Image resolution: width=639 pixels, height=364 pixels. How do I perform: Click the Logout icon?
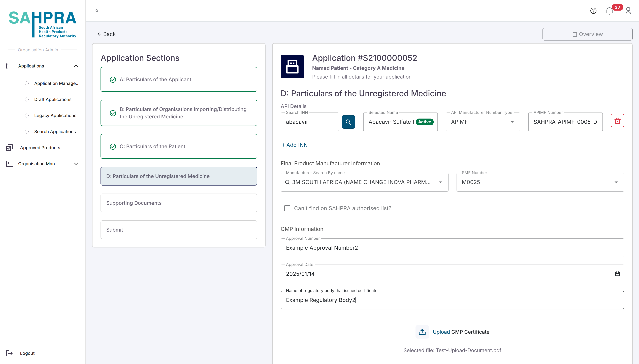9,353
